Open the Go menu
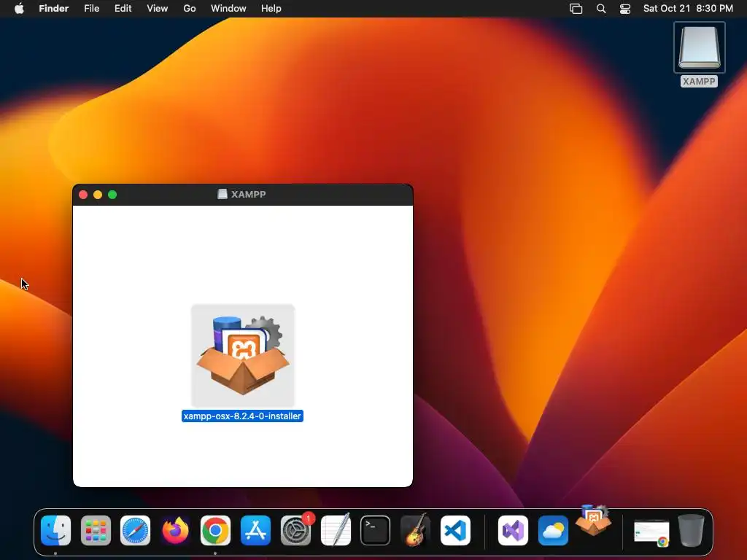747x560 pixels. tap(190, 9)
